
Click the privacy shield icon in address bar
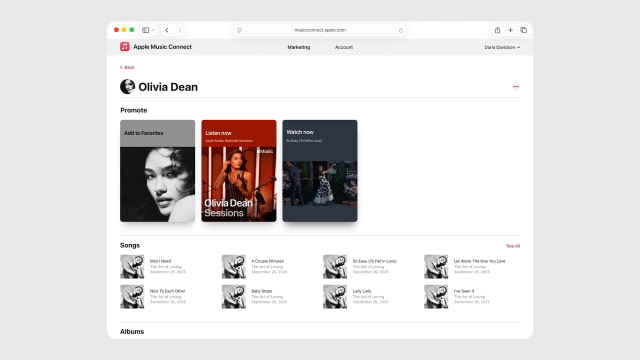[x=239, y=30]
